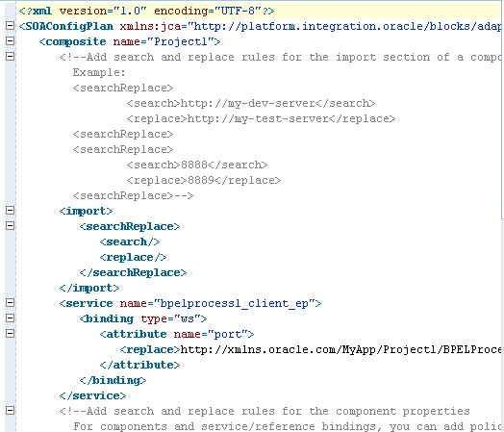
Task: Collapse the <import> element
Action: point(10,210)
